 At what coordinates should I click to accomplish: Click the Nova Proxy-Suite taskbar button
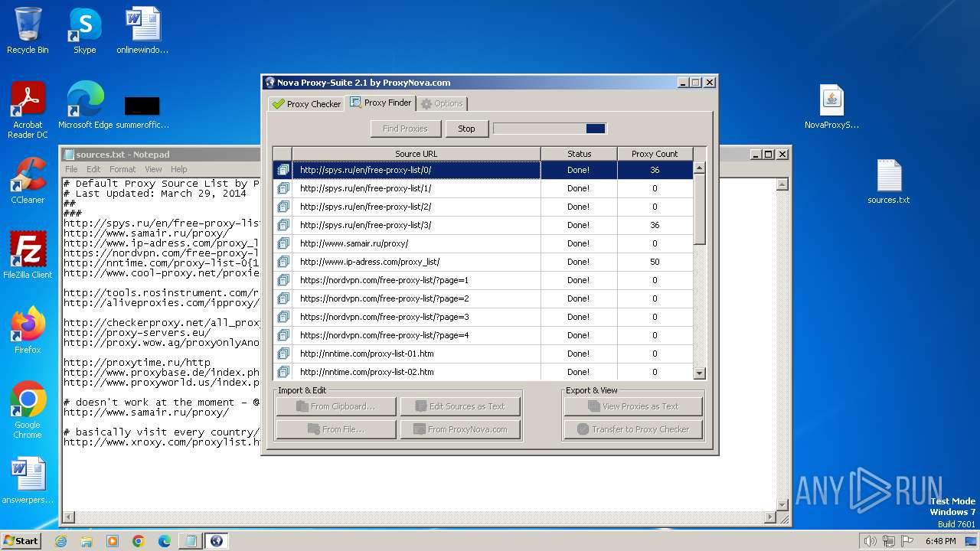[216, 541]
